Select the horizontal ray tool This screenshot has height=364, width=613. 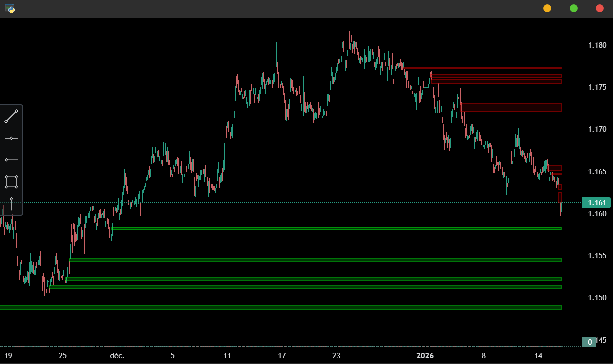[11, 160]
